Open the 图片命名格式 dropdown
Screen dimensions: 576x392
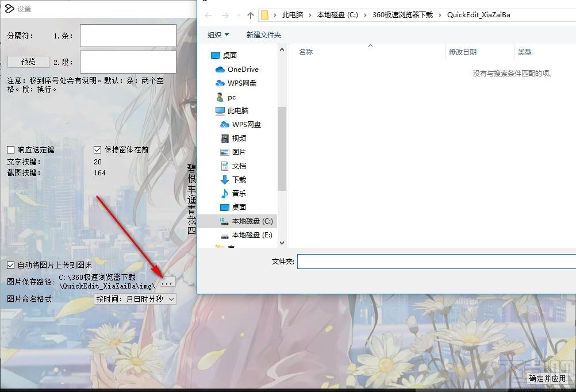coord(135,299)
